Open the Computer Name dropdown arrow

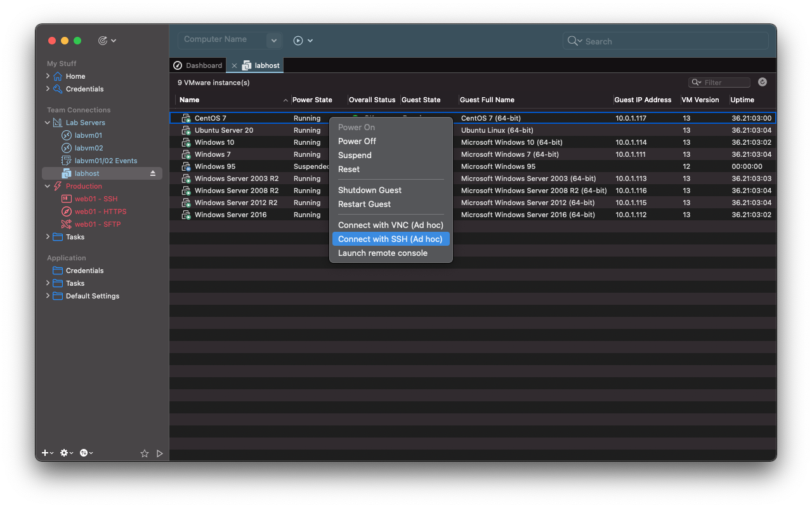point(273,40)
